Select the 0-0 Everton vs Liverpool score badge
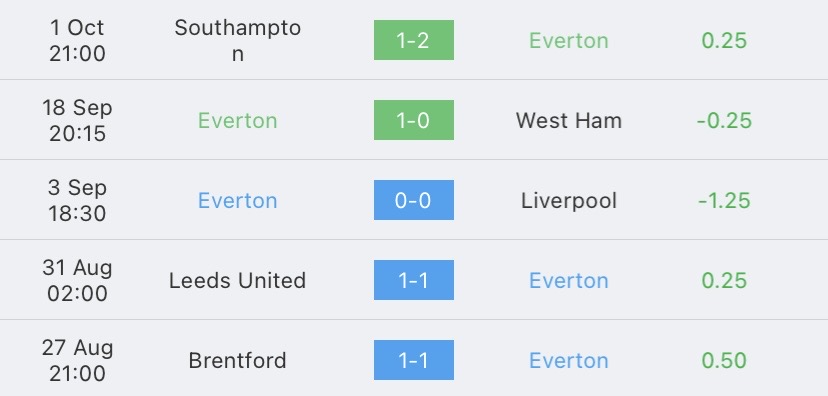Viewport: 828px width, 396px height. 413,200
